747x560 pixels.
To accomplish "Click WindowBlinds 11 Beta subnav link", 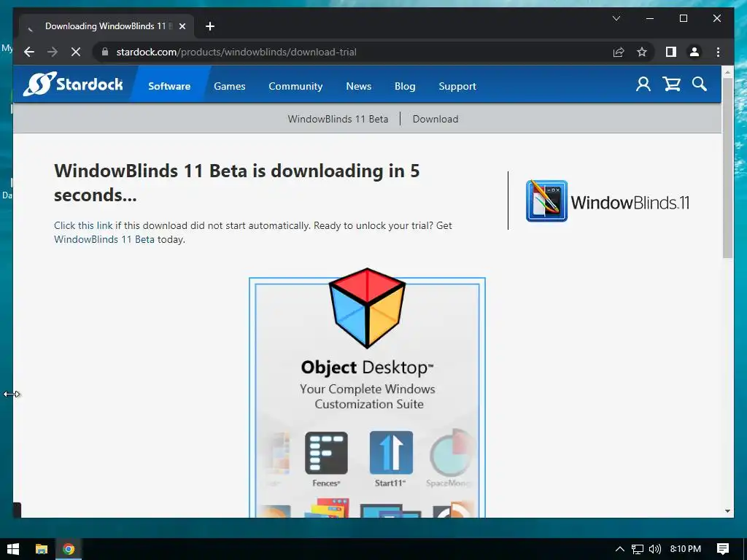I will click(338, 119).
